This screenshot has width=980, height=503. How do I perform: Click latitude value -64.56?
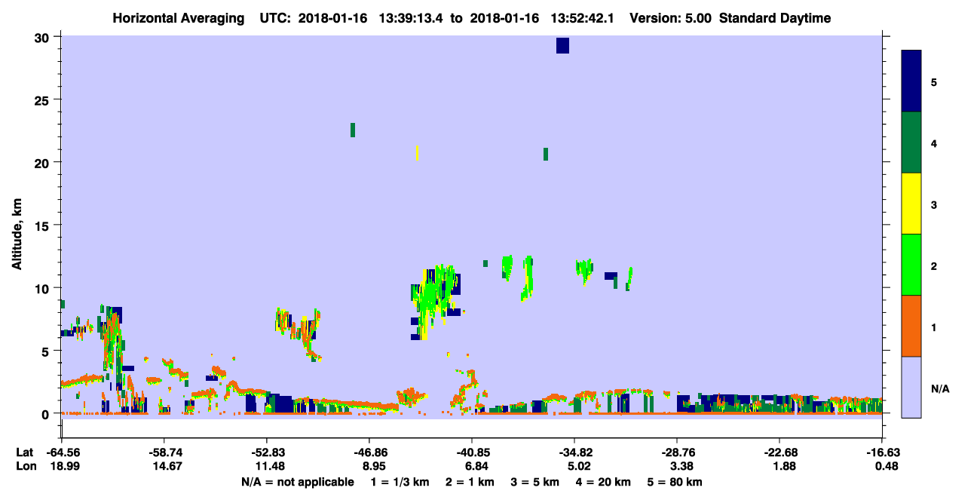[x=62, y=452]
